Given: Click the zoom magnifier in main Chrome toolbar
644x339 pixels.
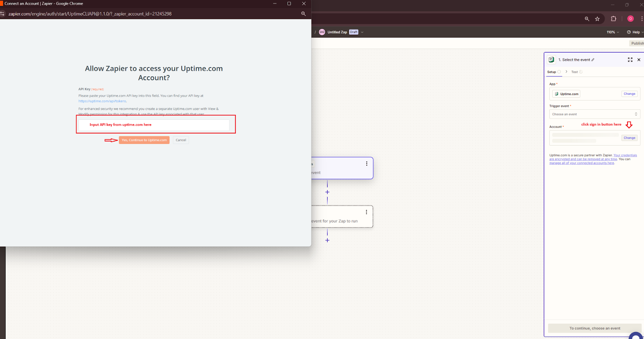Looking at the screenshot, I should 587,19.
